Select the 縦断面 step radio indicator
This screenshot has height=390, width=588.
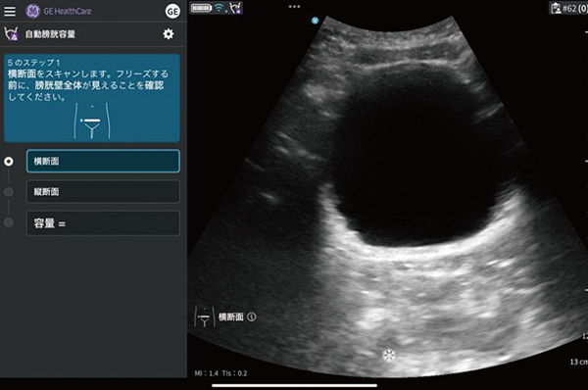9,192
